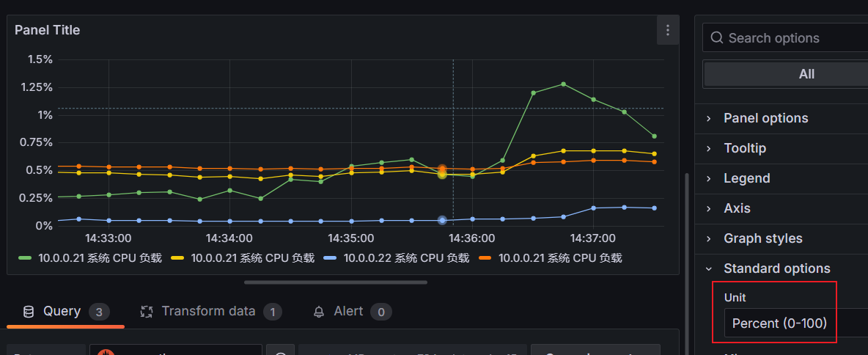Toggle blue 10.0.0.22 series in legend

click(x=396, y=258)
